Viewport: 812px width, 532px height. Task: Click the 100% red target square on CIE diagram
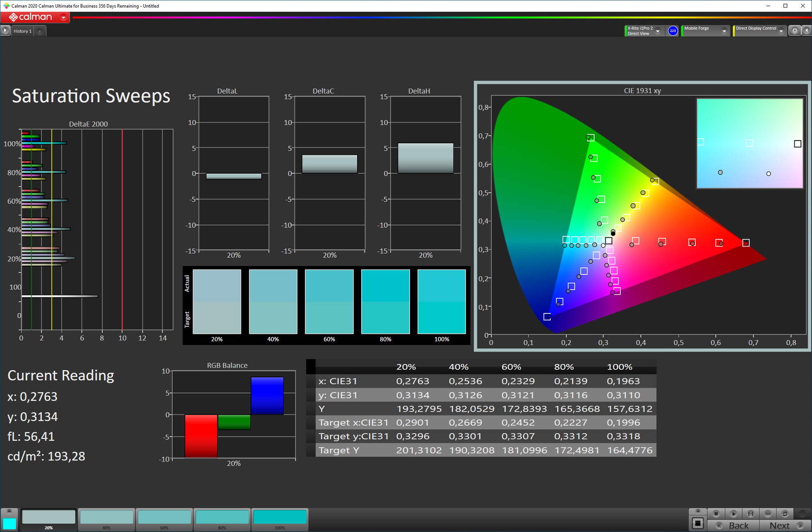(x=746, y=243)
